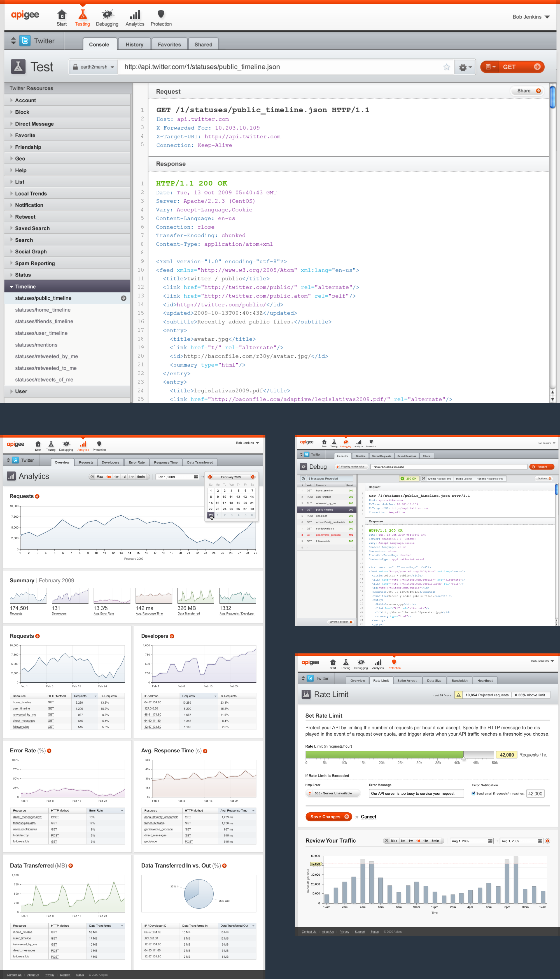This screenshot has width=560, height=979.
Task: Click the Rate Limit slider handle
Action: [463, 758]
